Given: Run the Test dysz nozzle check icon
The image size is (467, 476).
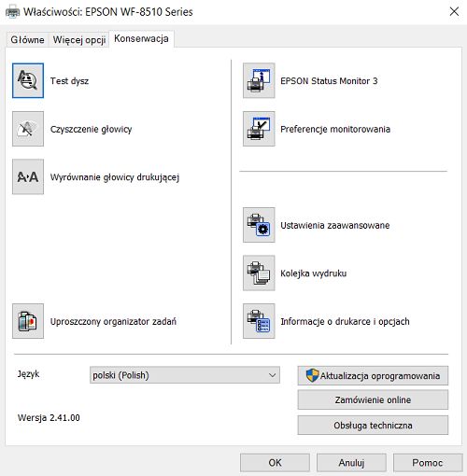Looking at the screenshot, I should (x=28, y=80).
